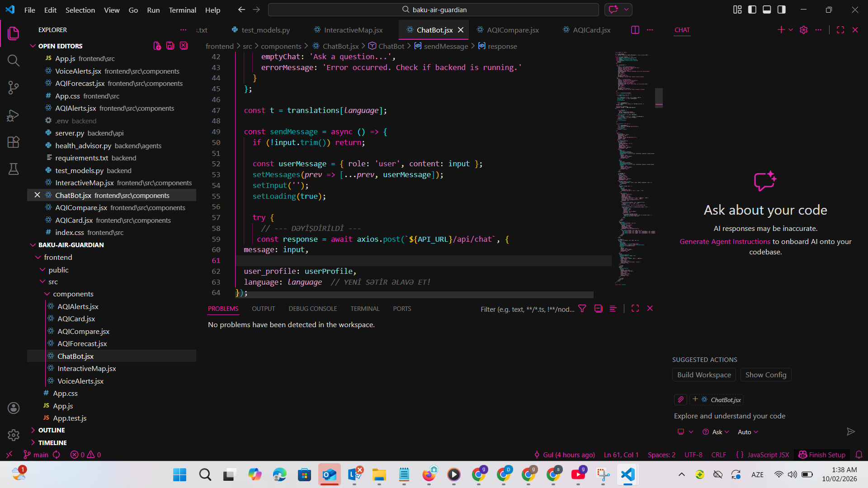868x488 pixels.
Task: Click the editor minimap scroll slider
Action: tap(659, 97)
